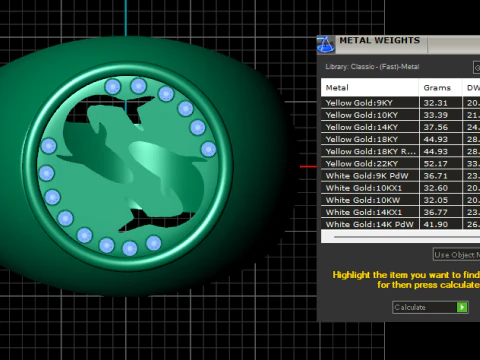
Task: Sort by the Grams column header
Action: 440,88
